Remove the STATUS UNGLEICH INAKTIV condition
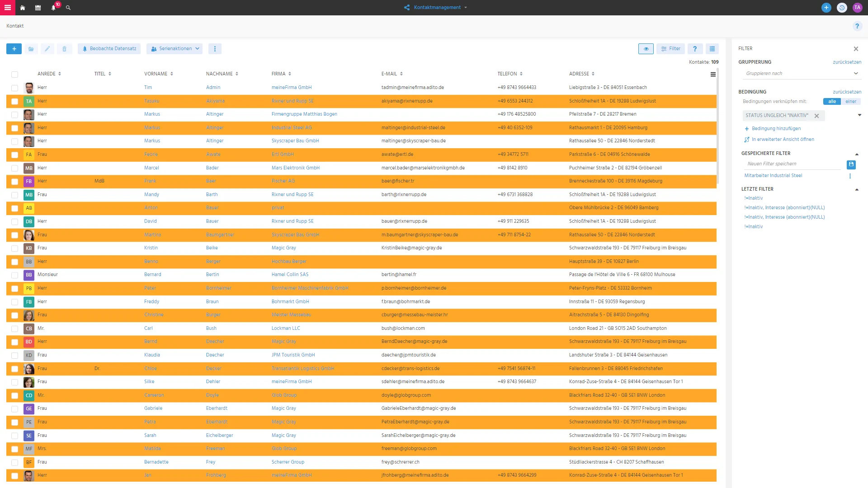 coord(816,116)
